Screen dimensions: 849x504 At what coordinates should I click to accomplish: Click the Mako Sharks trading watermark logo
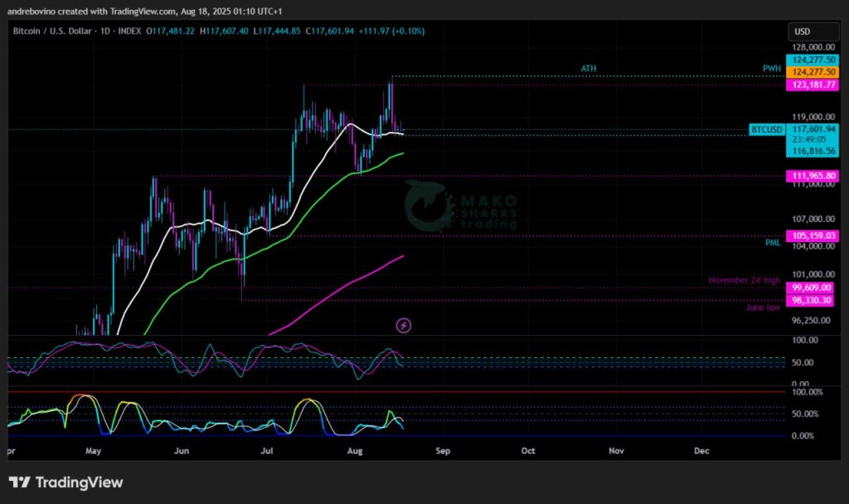click(461, 210)
